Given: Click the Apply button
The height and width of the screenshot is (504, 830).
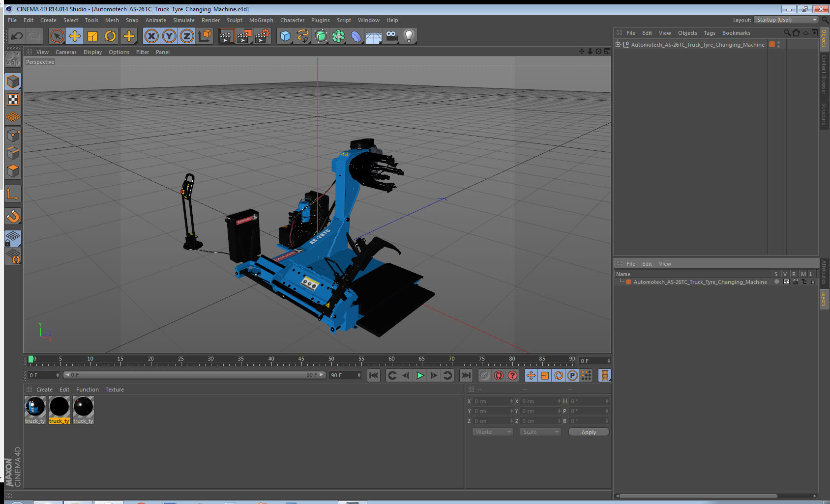Looking at the screenshot, I should [589, 432].
